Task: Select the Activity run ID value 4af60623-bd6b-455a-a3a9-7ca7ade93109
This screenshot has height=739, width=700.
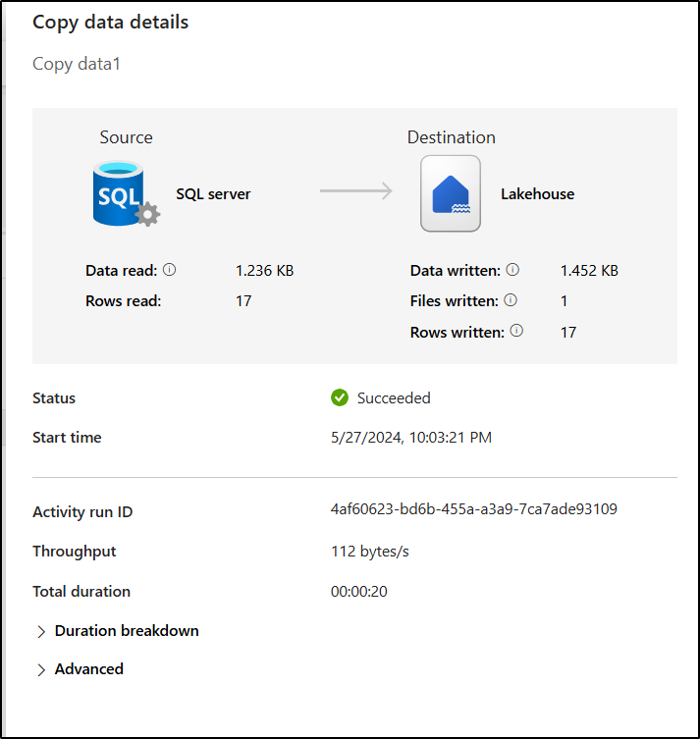Action: click(474, 509)
